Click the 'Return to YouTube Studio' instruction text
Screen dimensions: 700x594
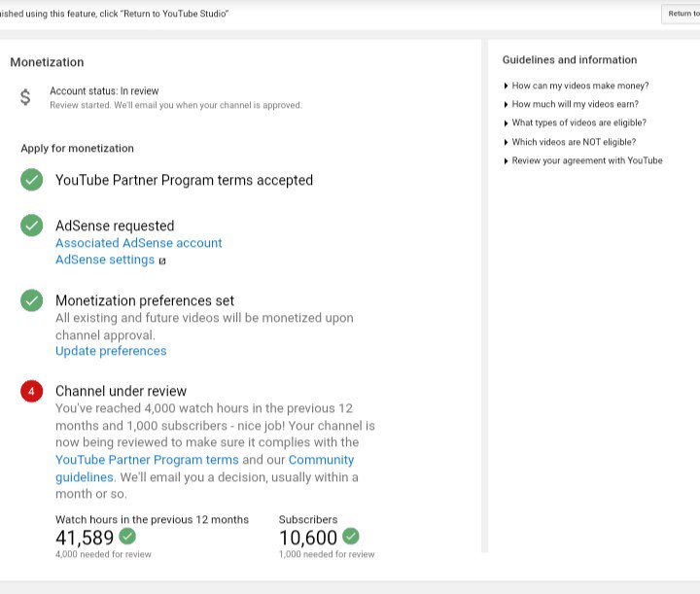(114, 14)
